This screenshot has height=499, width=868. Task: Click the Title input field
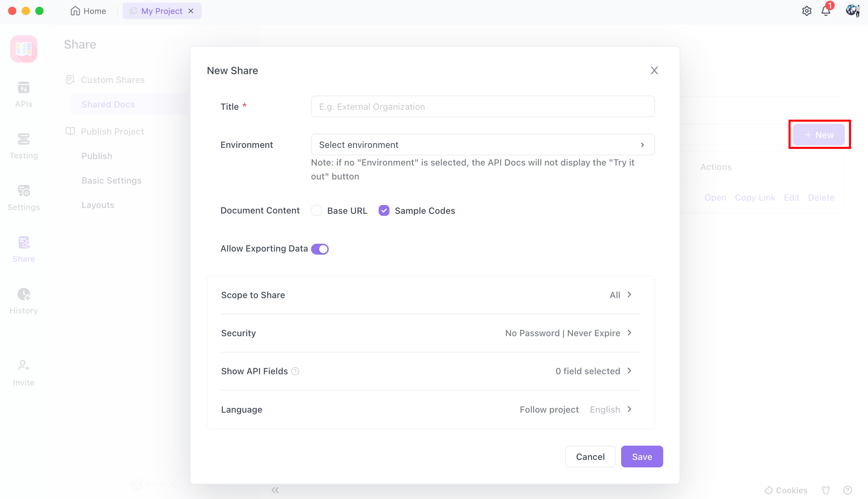click(483, 107)
